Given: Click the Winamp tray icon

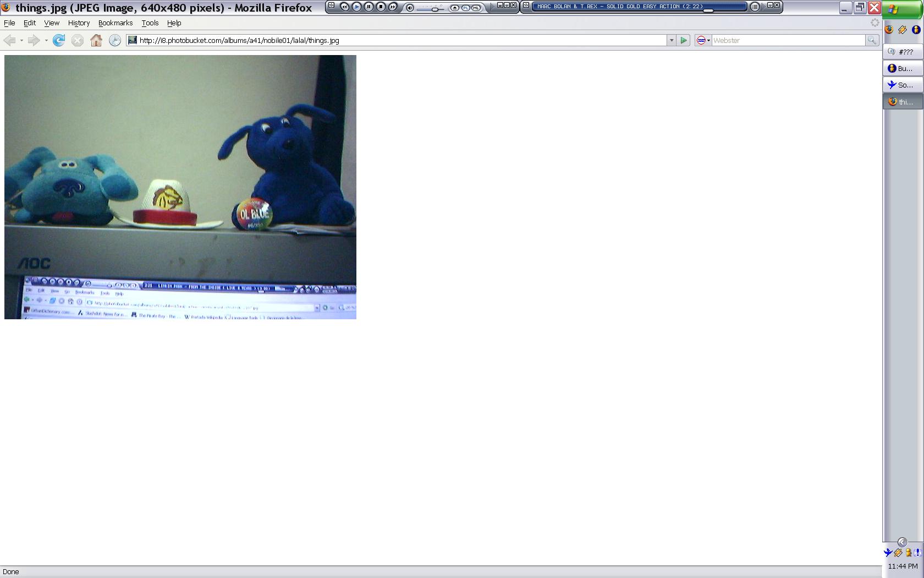Looking at the screenshot, I should click(x=898, y=553).
